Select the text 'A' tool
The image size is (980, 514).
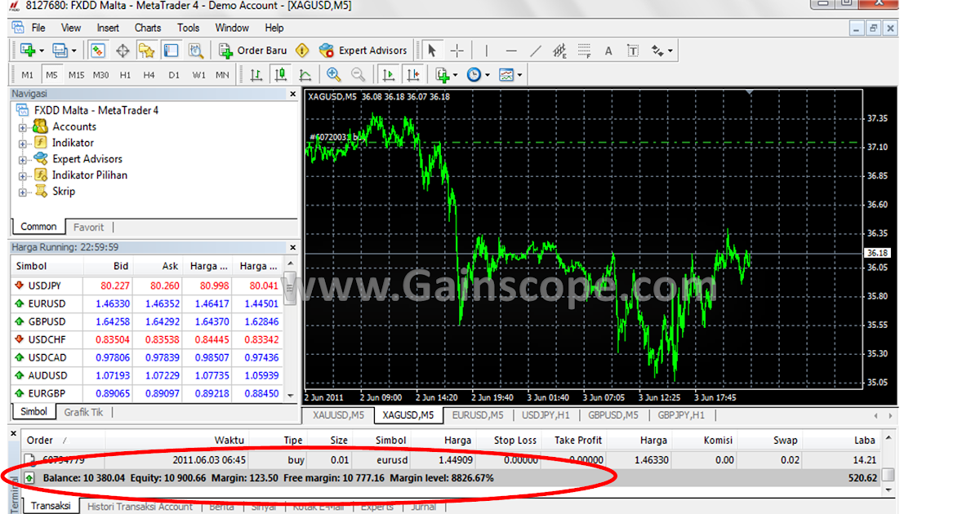[608, 51]
